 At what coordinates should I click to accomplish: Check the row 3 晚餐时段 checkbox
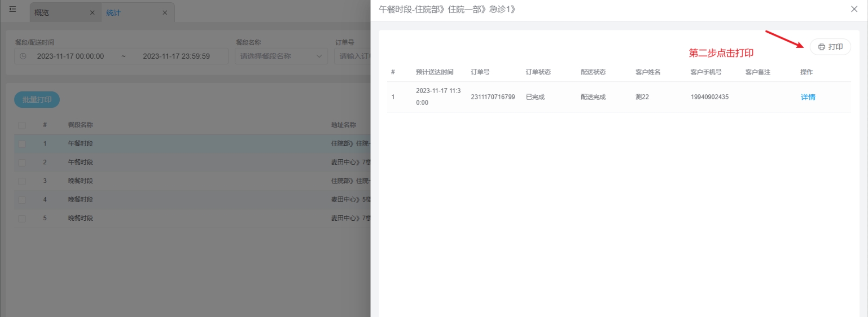click(x=22, y=181)
